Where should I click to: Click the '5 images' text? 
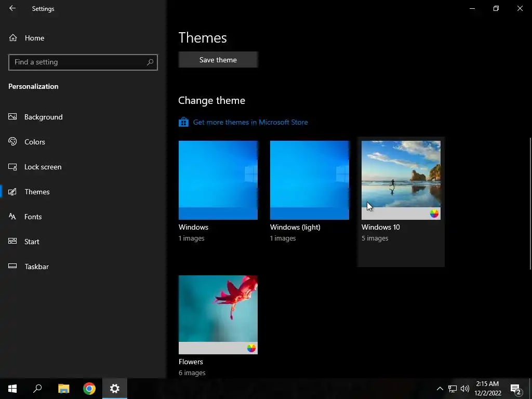pyautogui.click(x=375, y=238)
